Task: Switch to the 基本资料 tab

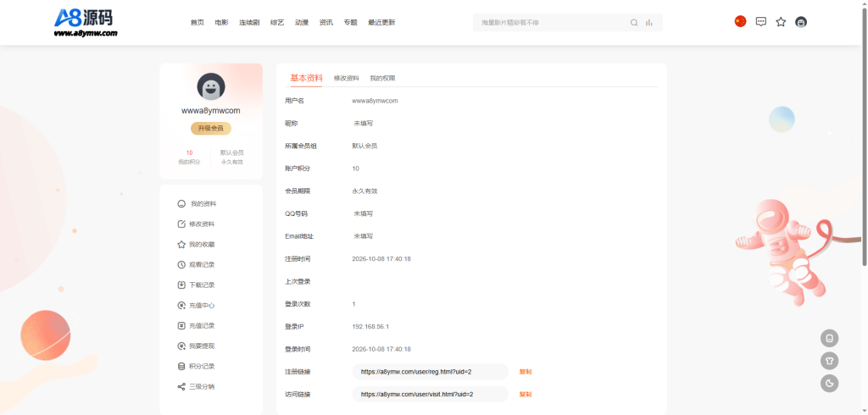Action: [306, 78]
